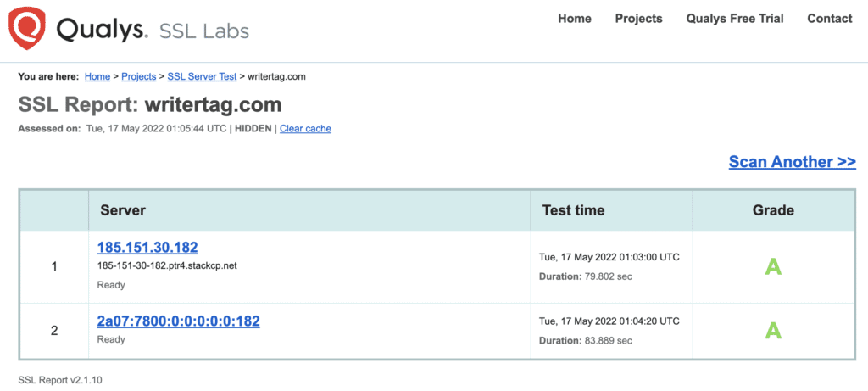Follow the Projects breadcrumb link
Image resolution: width=868 pixels, height=391 pixels.
pos(139,77)
